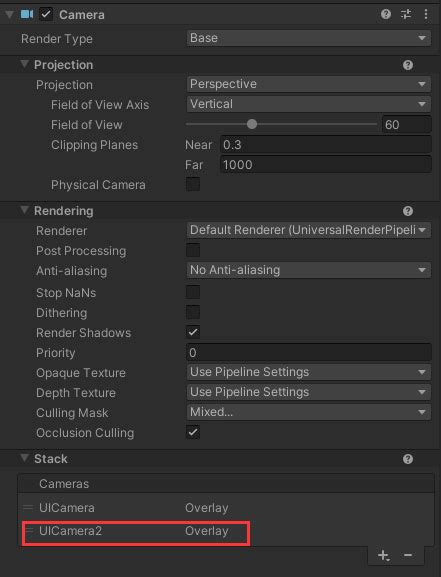Enable the Post Processing checkbox
This screenshot has height=577, width=441.
193,250
